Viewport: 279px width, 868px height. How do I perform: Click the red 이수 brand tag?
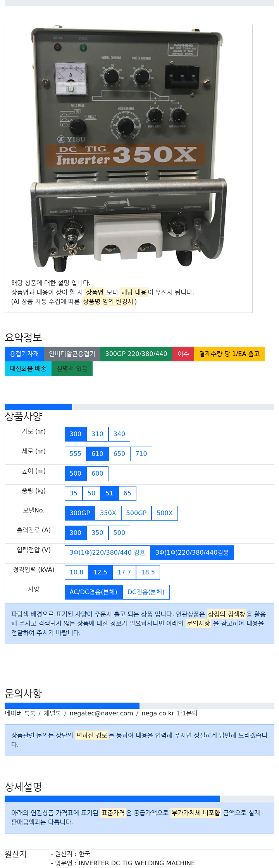183,354
